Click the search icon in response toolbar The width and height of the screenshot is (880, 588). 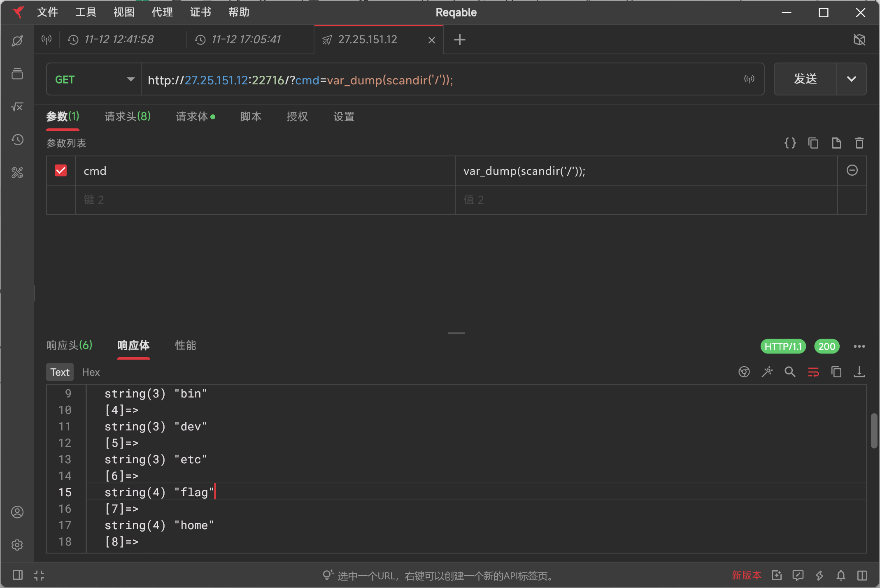click(790, 372)
